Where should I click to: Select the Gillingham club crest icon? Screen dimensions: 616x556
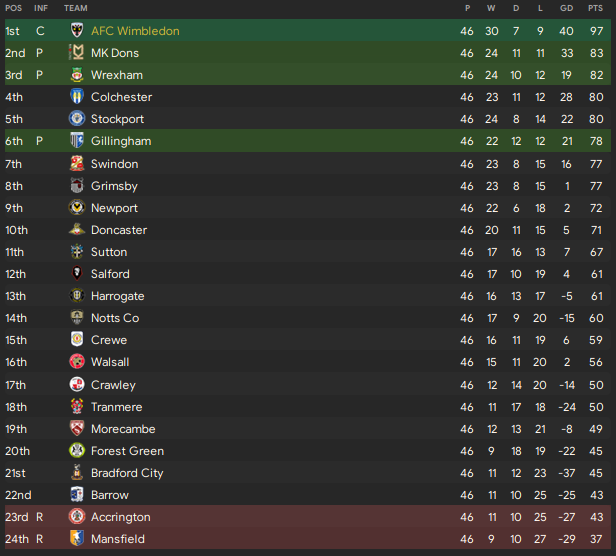tap(77, 141)
